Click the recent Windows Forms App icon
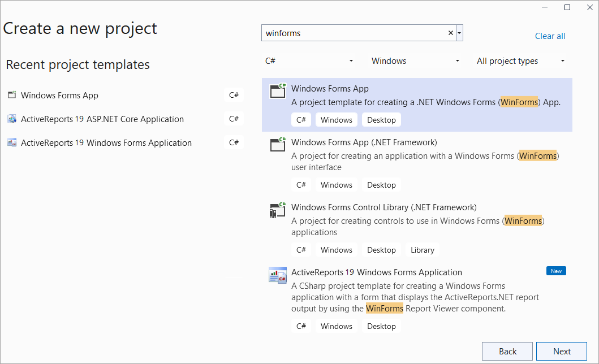The width and height of the screenshot is (599, 364). pyautogui.click(x=12, y=94)
